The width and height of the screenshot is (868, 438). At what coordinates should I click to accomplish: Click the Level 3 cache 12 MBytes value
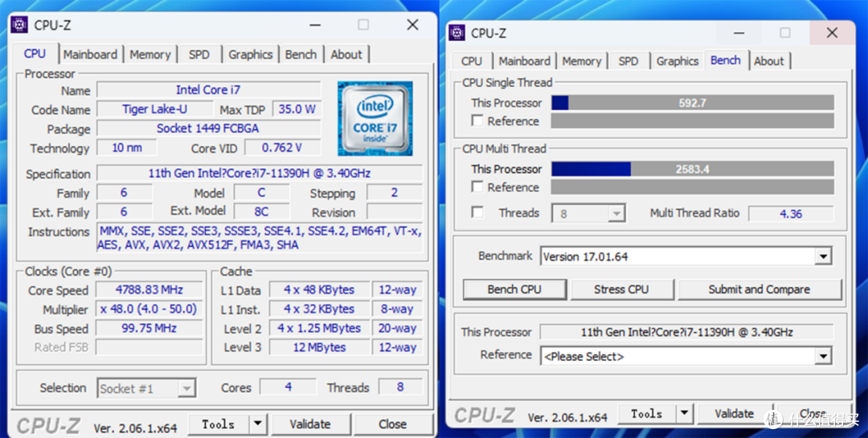319,348
